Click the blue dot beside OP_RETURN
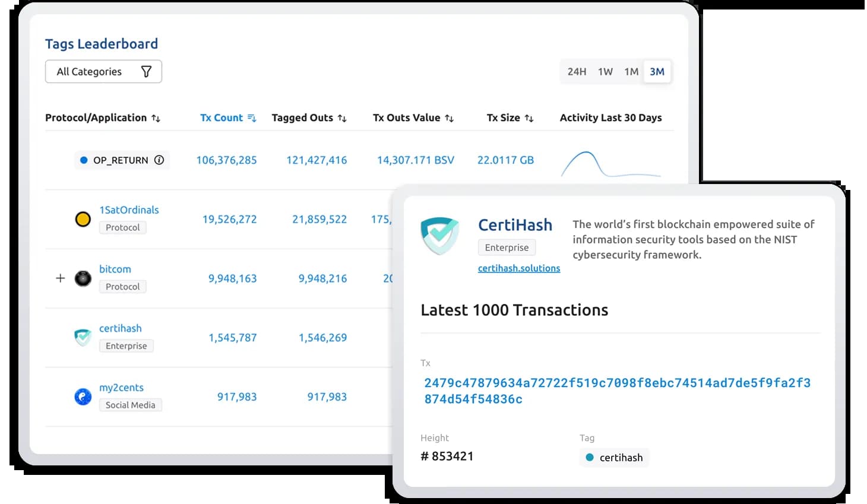The image size is (867, 504). click(x=84, y=160)
